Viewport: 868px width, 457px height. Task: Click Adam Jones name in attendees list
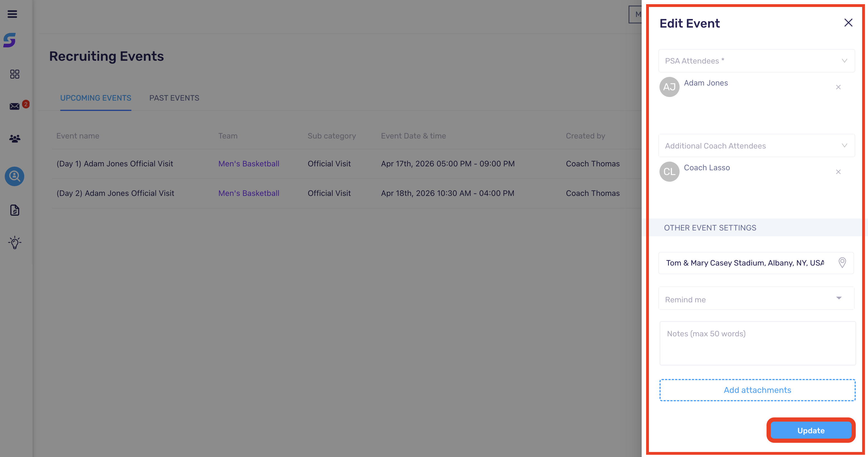706,83
